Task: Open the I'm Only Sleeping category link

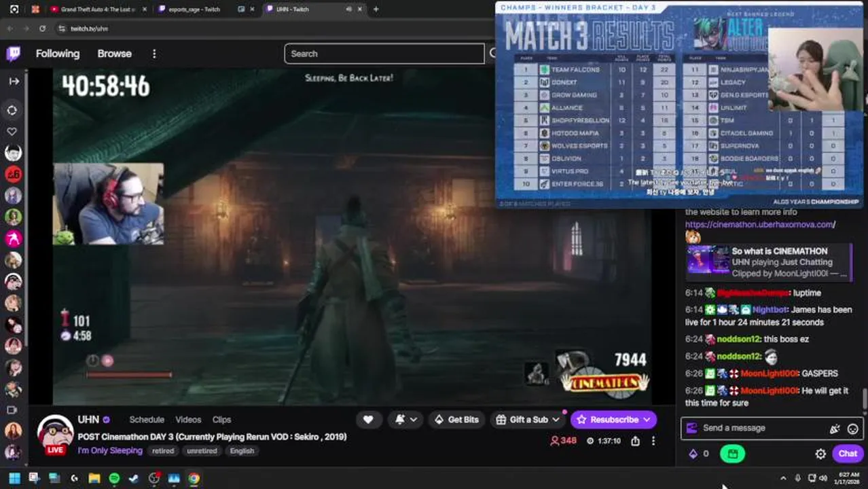Action: click(110, 450)
